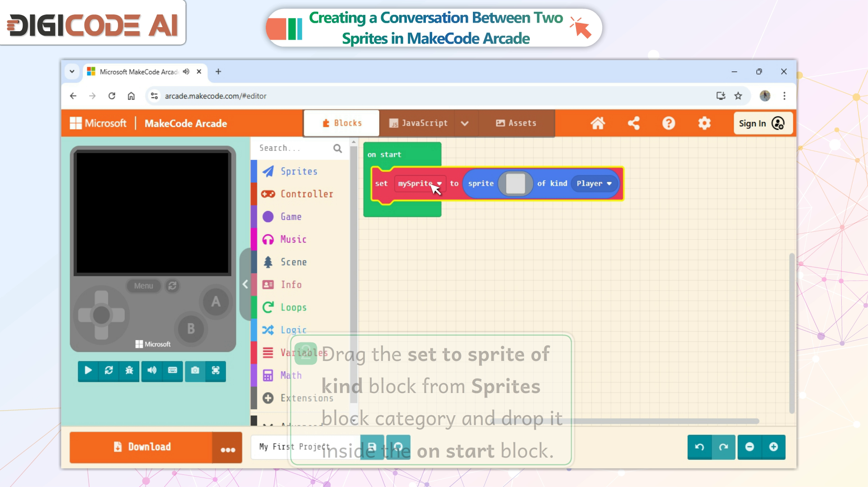868x487 pixels.
Task: Click the search magnifier icon
Action: [338, 148]
